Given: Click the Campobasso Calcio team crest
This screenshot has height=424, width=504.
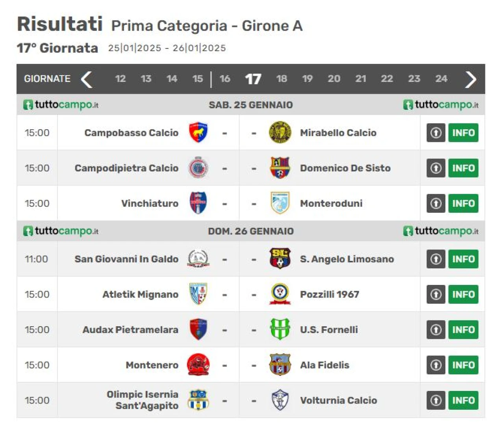Looking at the screenshot, I should point(198,132).
